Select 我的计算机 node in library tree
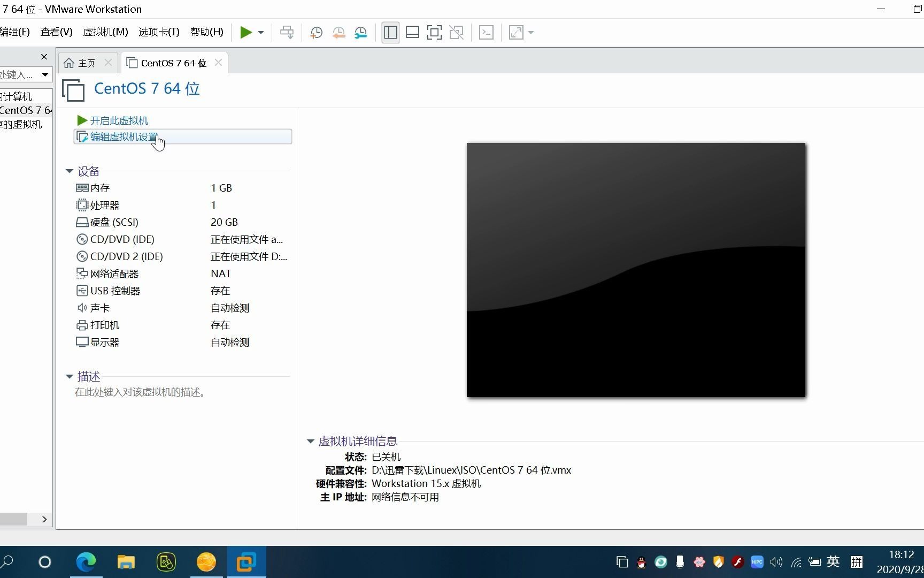This screenshot has height=578, width=924. (16, 96)
